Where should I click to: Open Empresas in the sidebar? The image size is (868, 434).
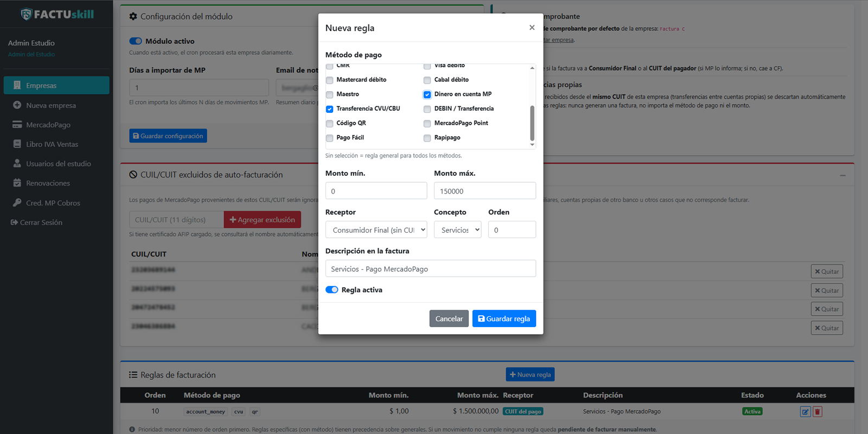pos(56,85)
